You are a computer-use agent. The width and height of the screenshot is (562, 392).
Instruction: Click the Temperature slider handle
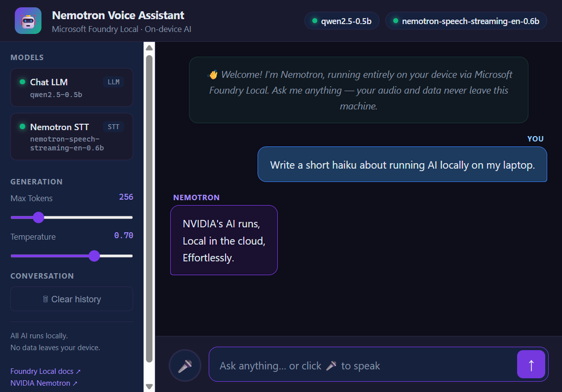(95, 256)
